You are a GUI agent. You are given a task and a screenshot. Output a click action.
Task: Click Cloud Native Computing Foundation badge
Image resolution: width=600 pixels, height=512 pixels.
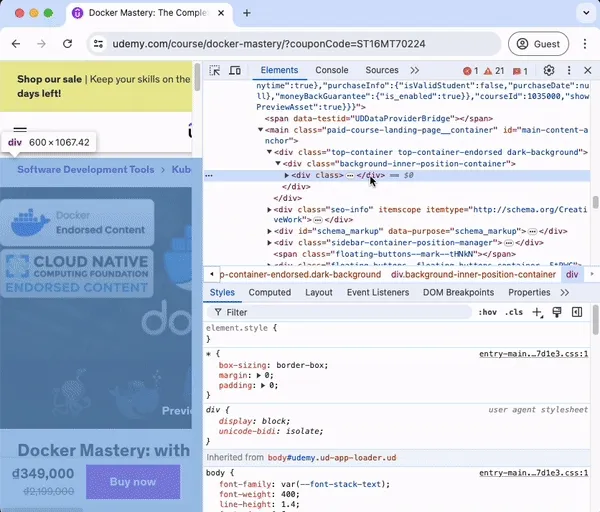(77, 274)
